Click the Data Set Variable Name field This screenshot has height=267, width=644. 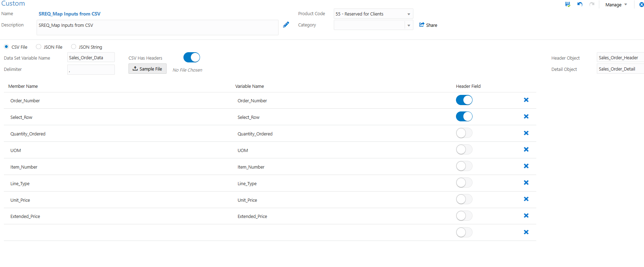(91, 57)
